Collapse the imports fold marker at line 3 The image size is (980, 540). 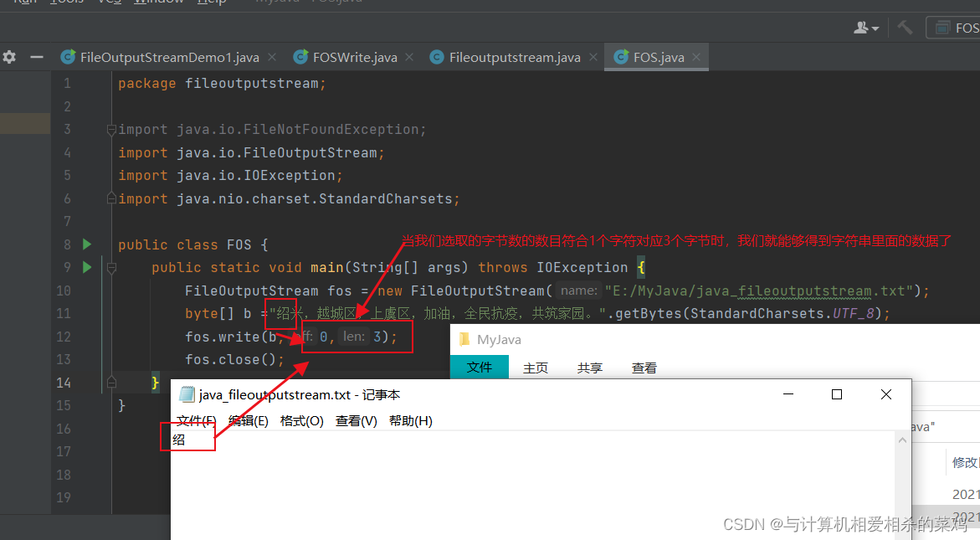tap(111, 130)
